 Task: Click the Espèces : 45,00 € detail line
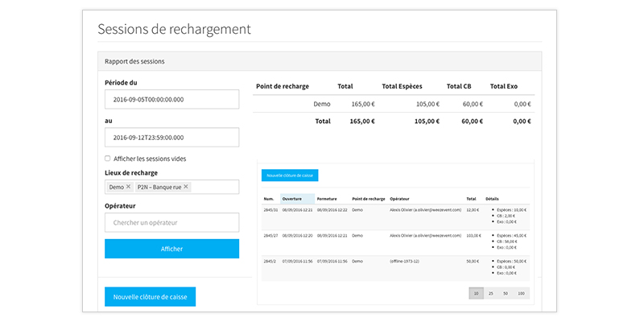(x=512, y=236)
